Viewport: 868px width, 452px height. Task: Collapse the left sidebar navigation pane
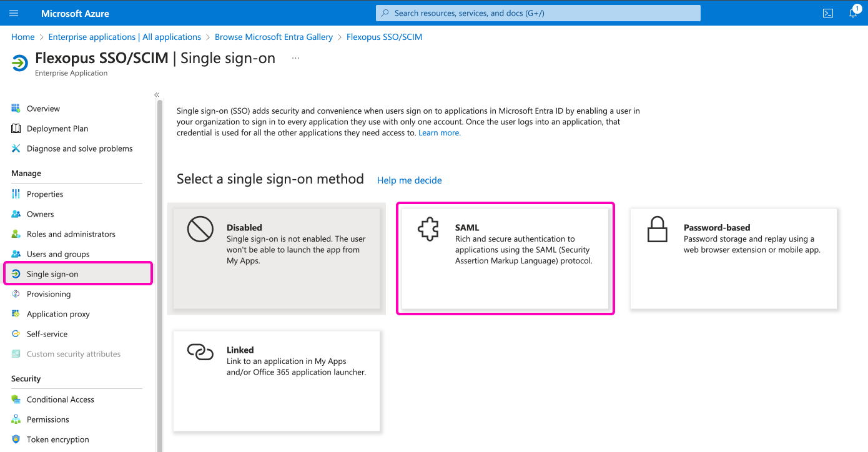tap(157, 95)
